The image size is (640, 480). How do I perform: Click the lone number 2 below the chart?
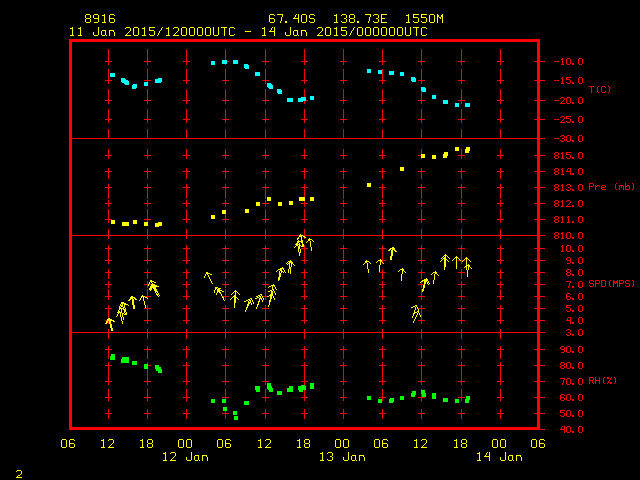(19, 474)
